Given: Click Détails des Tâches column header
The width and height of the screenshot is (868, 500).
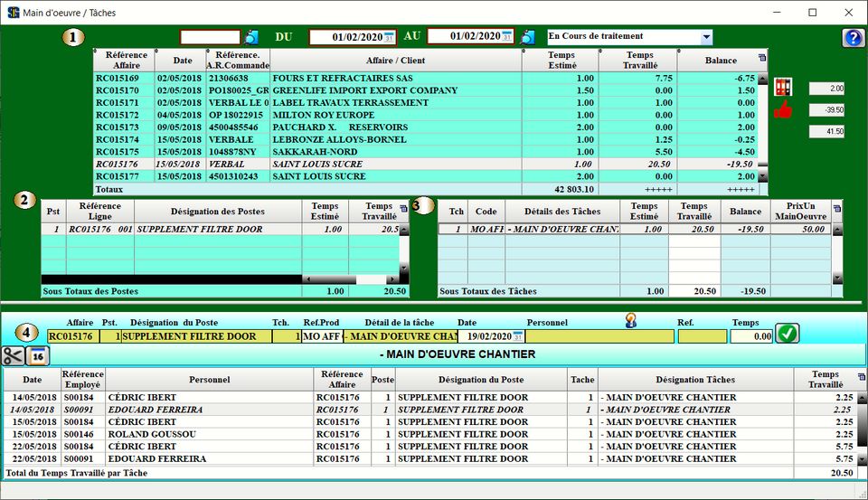Looking at the screenshot, I should click(561, 211).
